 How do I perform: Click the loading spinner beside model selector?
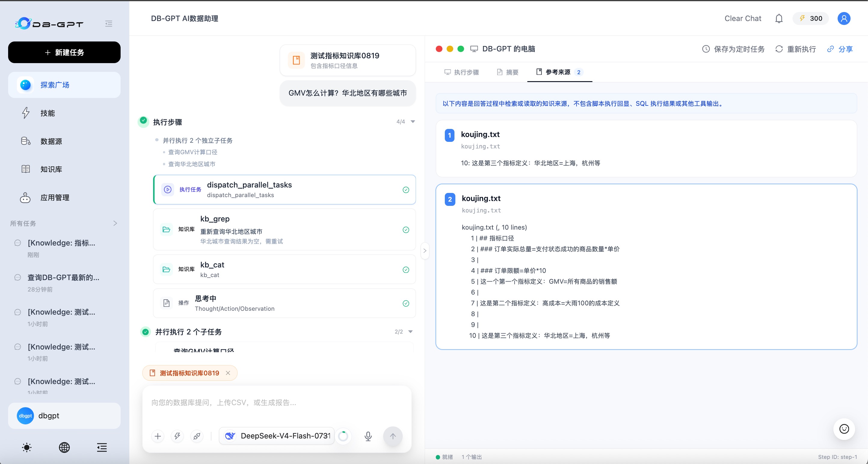pos(343,436)
